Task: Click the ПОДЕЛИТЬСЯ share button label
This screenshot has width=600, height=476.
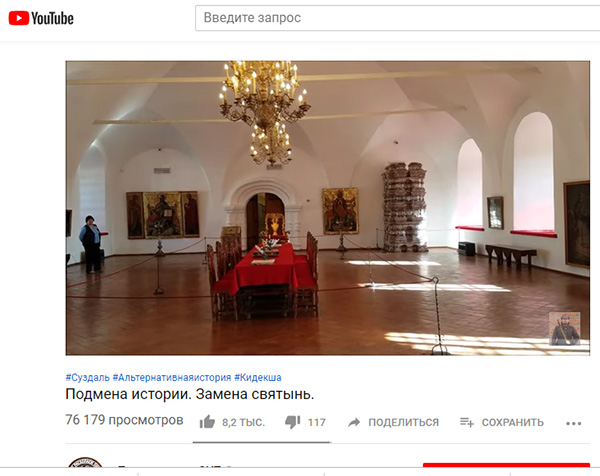Action: click(403, 422)
